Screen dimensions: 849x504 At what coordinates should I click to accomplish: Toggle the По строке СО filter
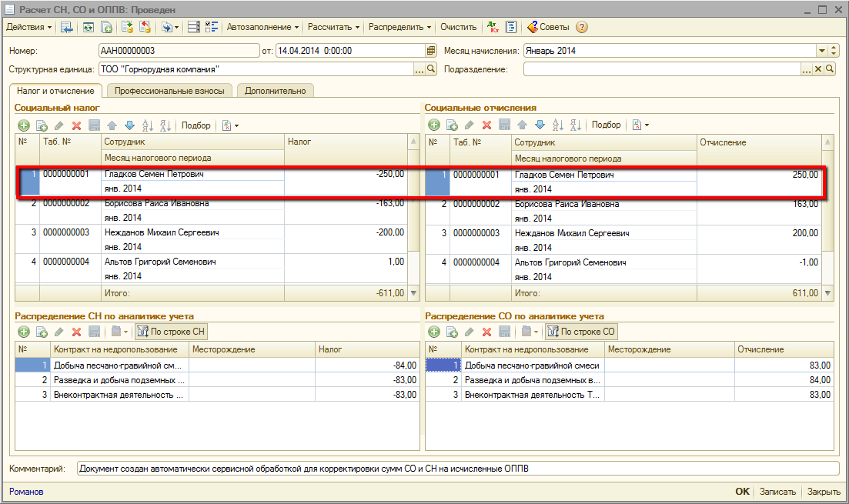581,332
